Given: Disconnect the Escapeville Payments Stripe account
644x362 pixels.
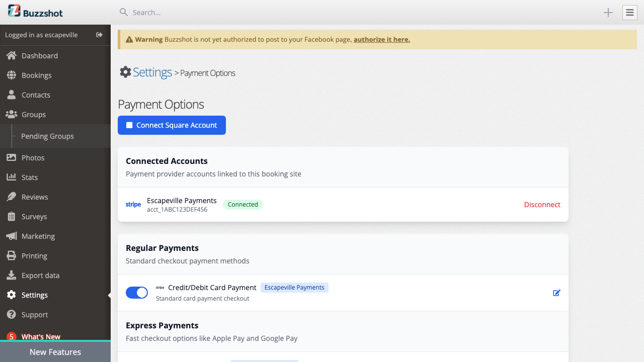Looking at the screenshot, I should (542, 205).
